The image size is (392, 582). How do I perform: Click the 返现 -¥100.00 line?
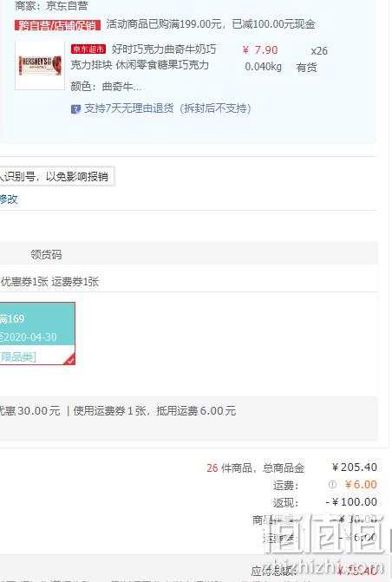click(325, 502)
